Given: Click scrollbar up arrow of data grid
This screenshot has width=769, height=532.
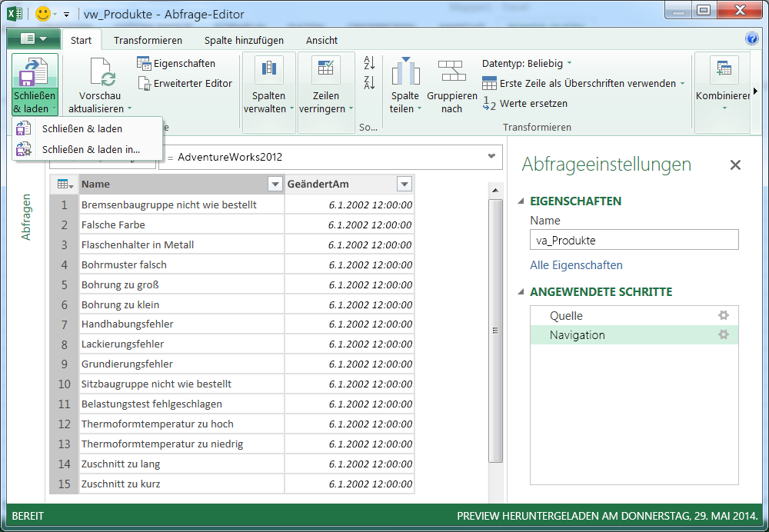Looking at the screenshot, I should coord(495,190).
